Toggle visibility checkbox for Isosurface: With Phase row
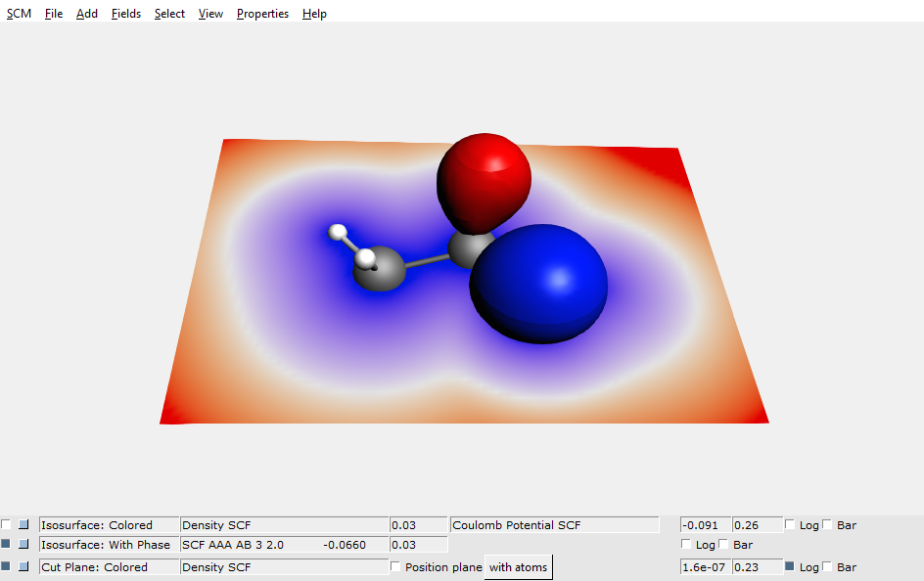This screenshot has width=924, height=581. tap(6, 544)
